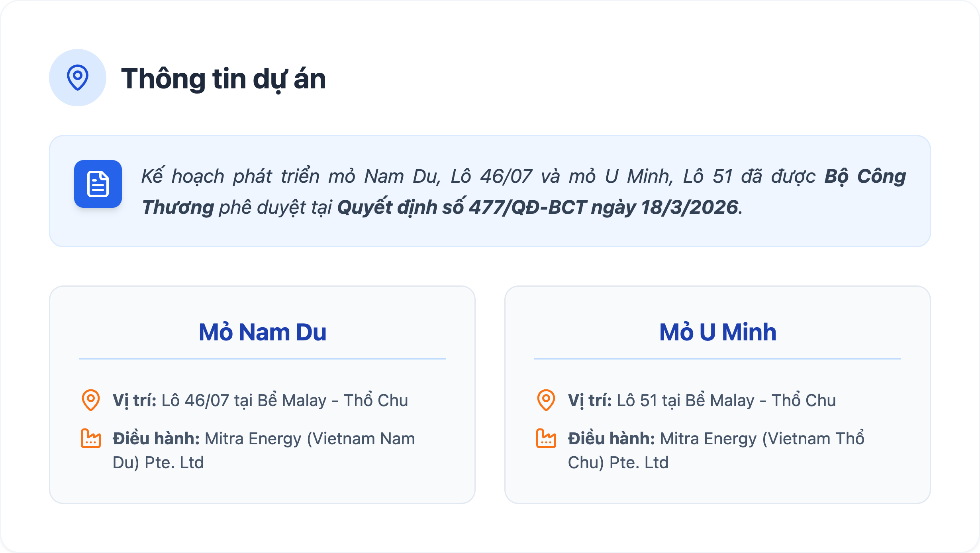The width and height of the screenshot is (980, 553).
Task: Click 'Vị trí' label in Nam Du card
Action: pos(134,401)
